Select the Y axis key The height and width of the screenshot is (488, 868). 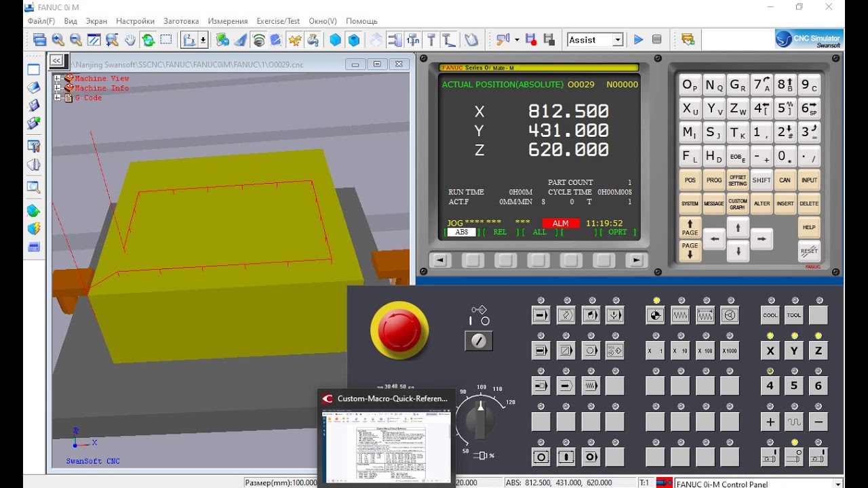pyautogui.click(x=794, y=350)
